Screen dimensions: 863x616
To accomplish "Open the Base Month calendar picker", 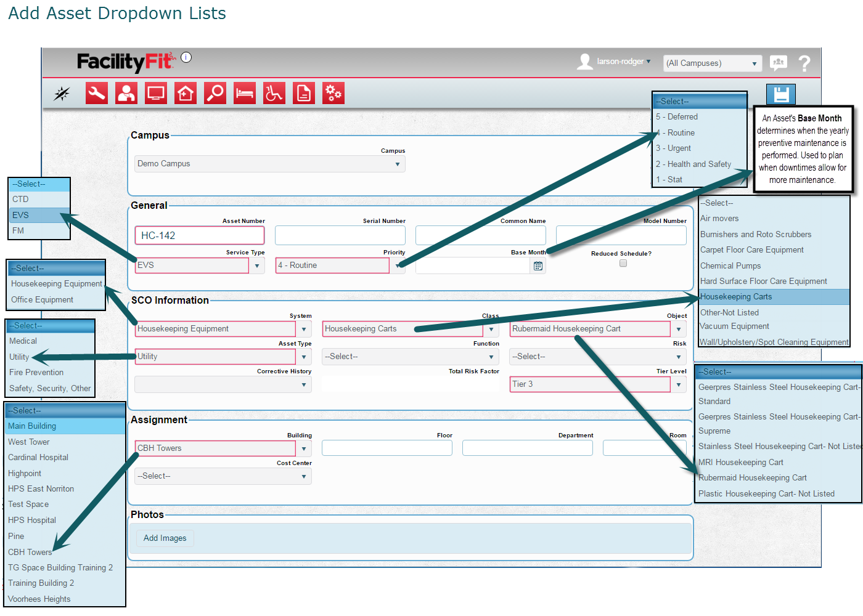I will click(x=538, y=266).
